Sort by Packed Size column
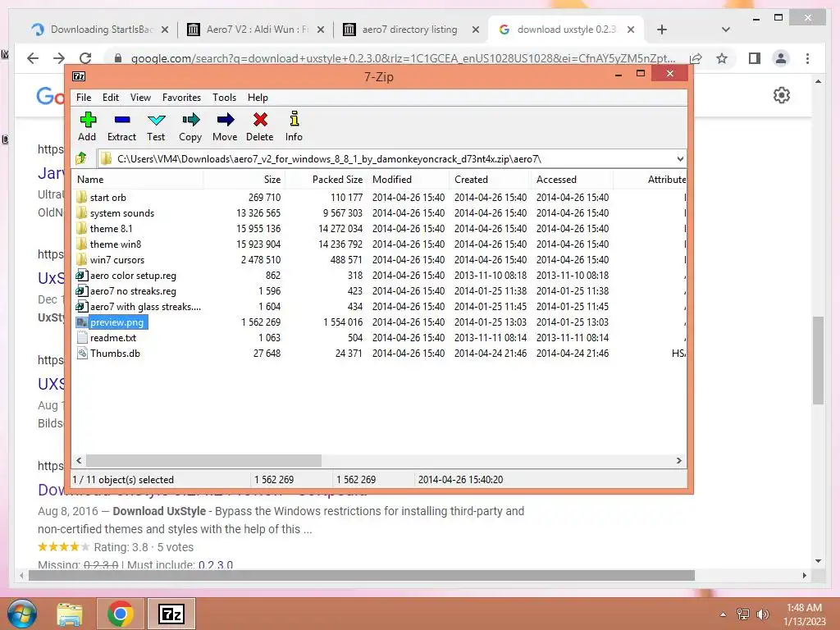Viewport: 840px width, 630px height. click(326, 180)
